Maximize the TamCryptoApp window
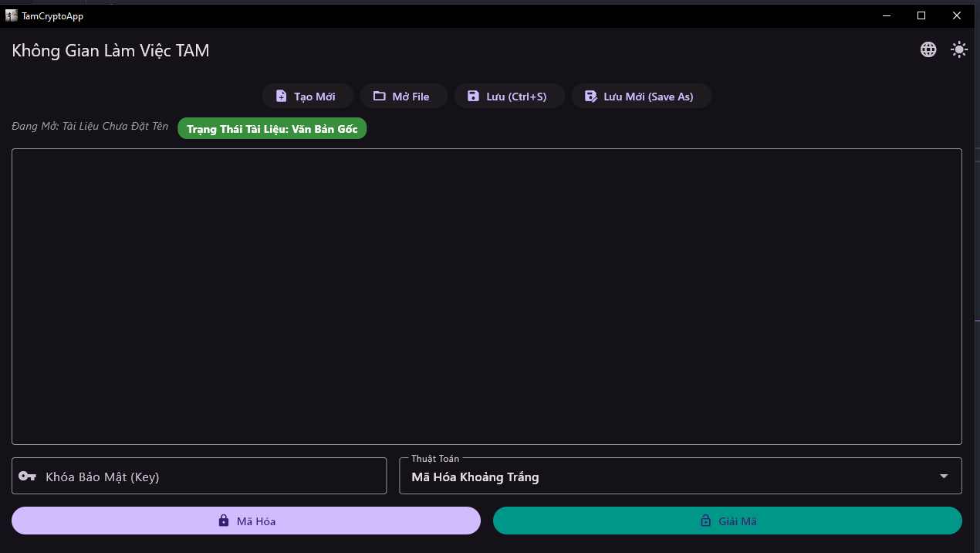 point(921,15)
